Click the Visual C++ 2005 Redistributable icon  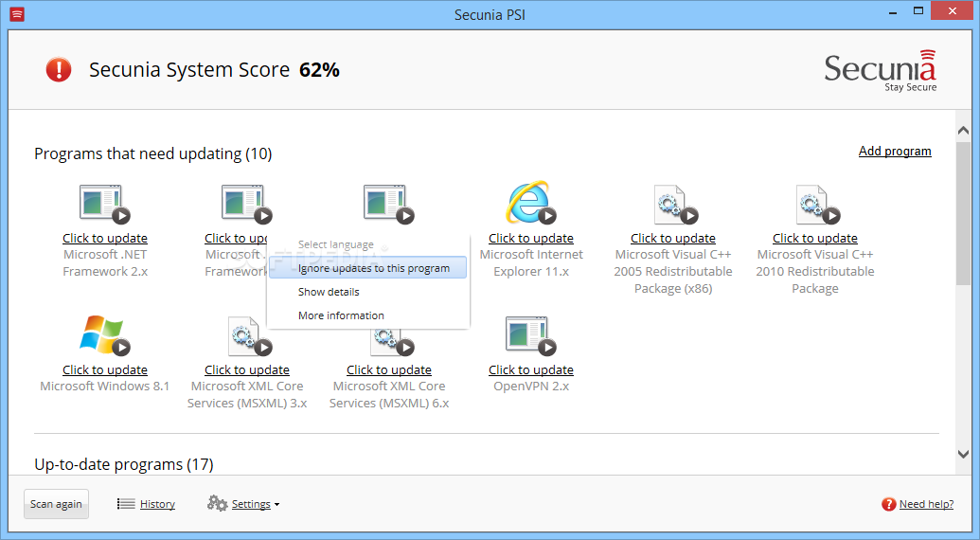[x=674, y=204]
